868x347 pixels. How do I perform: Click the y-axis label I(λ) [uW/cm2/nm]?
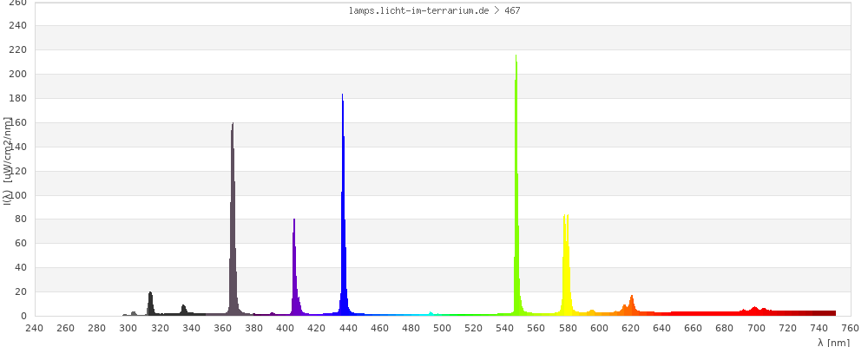click(x=7, y=160)
